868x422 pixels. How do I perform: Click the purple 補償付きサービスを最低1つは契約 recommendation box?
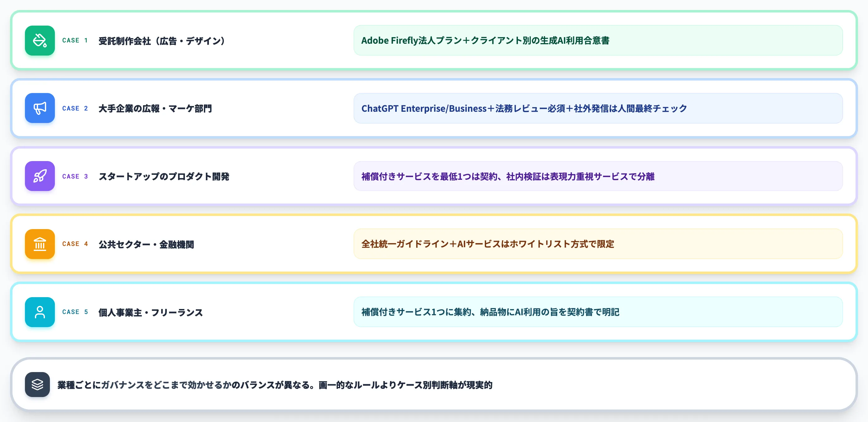coord(598,176)
